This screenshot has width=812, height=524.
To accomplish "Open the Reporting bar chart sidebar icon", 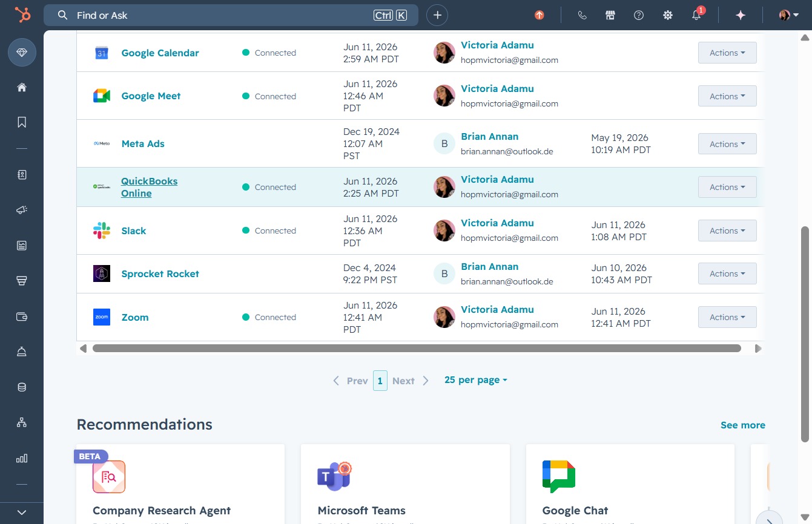I will (x=22, y=458).
